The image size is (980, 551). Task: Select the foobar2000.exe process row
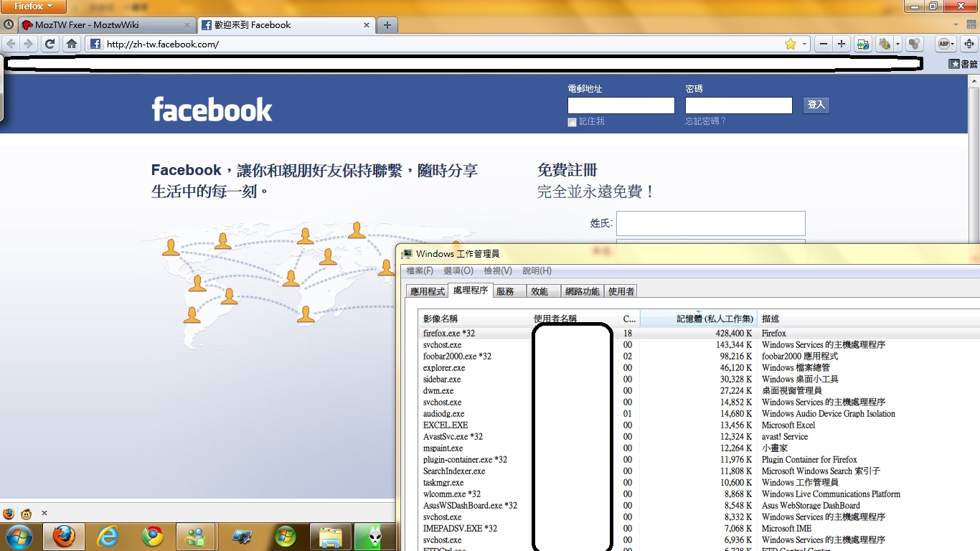click(457, 357)
